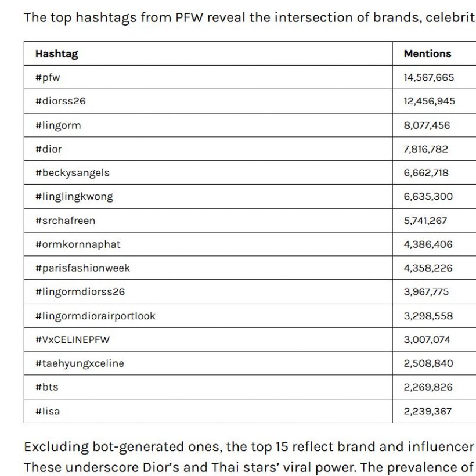Select the #lisa hashtag cell

click(x=48, y=411)
